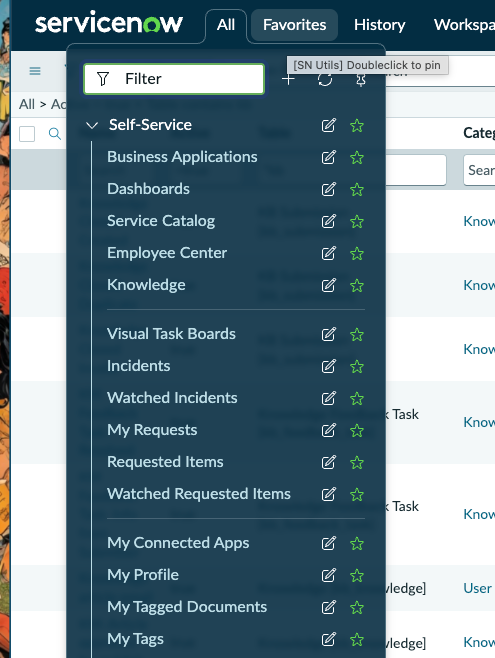
Task: Edit the Requested Items module
Action: 328,462
